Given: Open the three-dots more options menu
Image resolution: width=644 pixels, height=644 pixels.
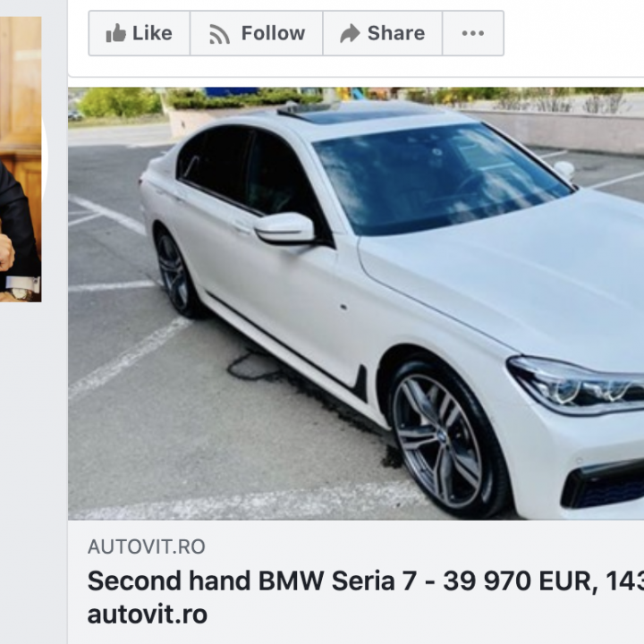Looking at the screenshot, I should tap(472, 34).
